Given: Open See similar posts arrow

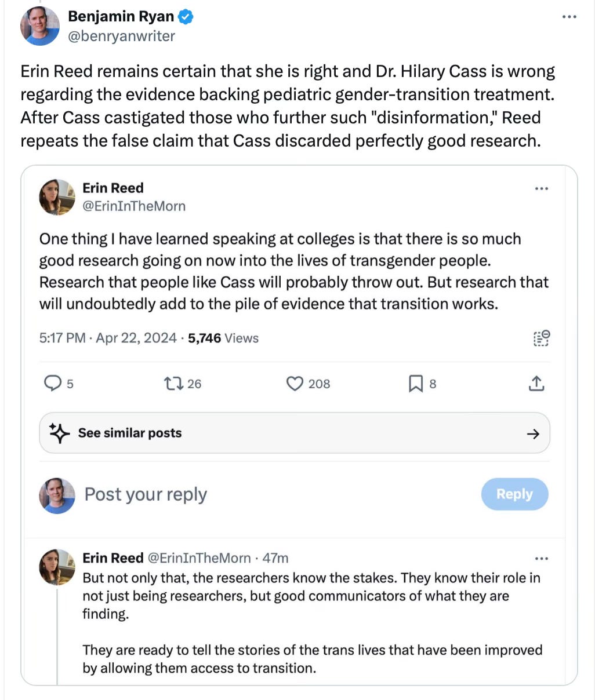Looking at the screenshot, I should click(x=532, y=433).
